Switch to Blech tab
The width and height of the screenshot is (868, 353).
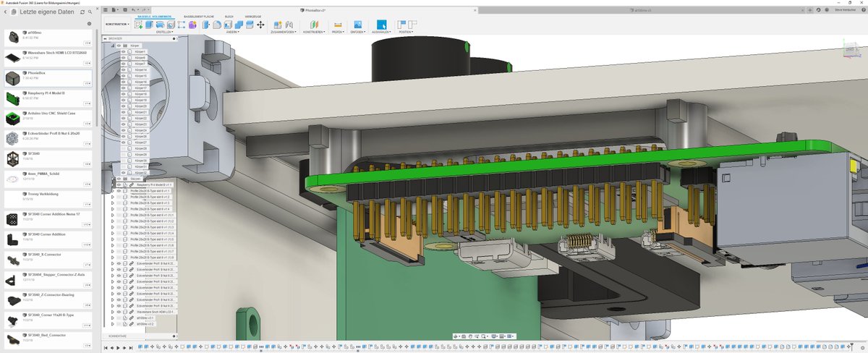tap(229, 16)
